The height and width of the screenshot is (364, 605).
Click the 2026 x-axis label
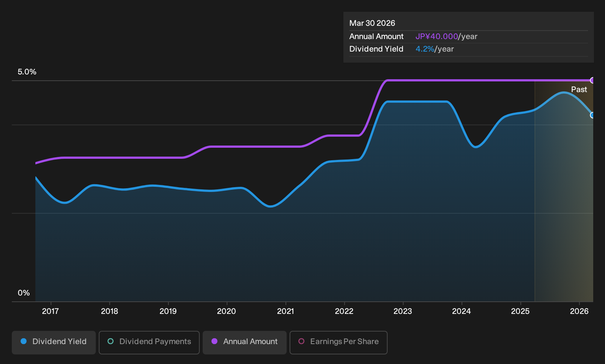click(x=579, y=311)
